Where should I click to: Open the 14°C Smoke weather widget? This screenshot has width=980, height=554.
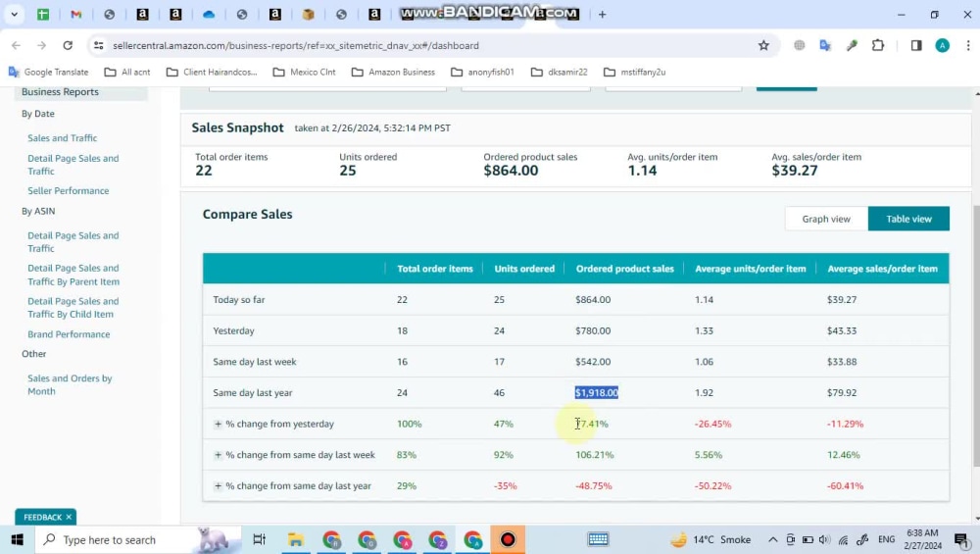710,539
